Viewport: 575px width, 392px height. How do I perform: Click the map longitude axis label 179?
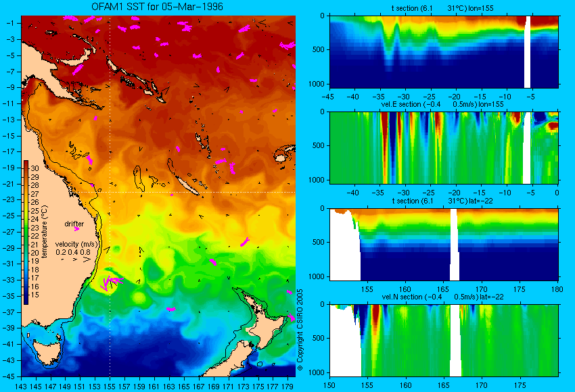point(287,386)
